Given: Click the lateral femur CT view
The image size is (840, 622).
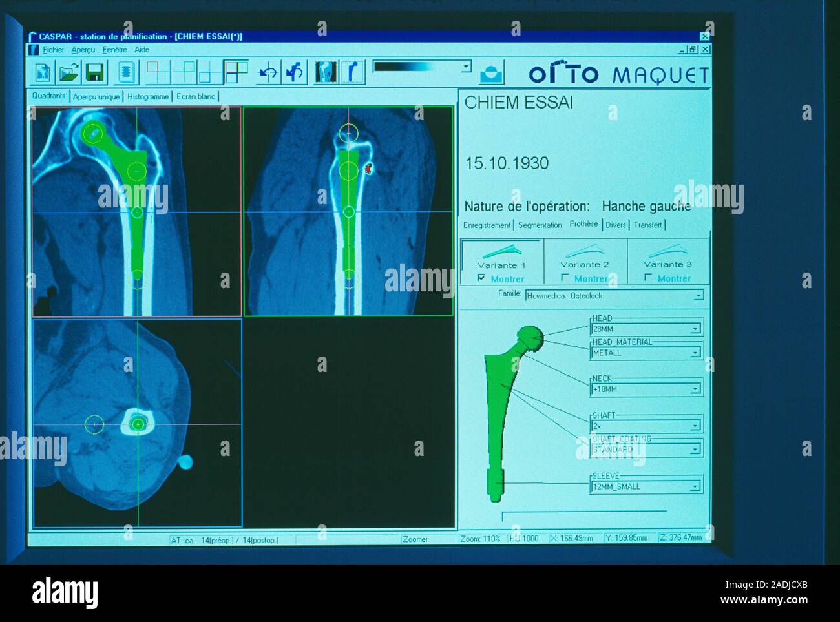Looking at the screenshot, I should click(x=348, y=211).
